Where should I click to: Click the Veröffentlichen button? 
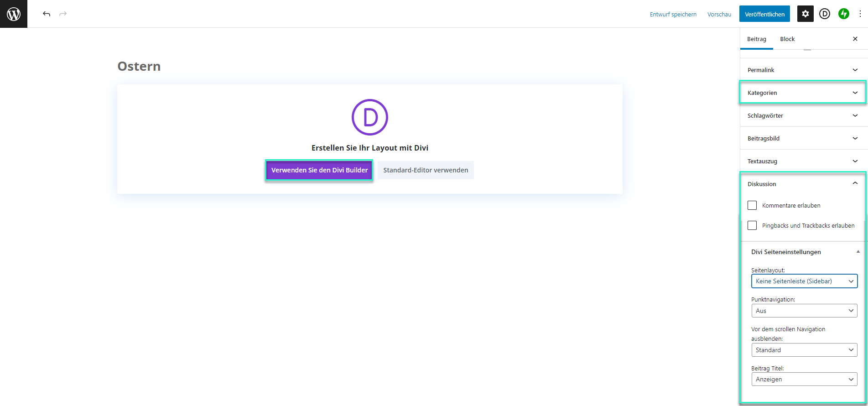[x=764, y=14]
